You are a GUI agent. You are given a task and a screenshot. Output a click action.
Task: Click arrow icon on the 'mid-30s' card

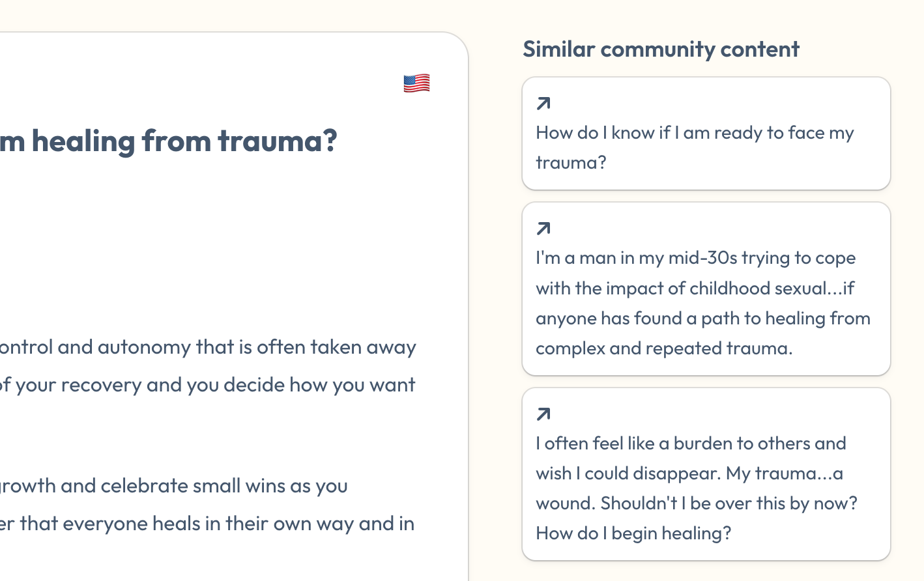tap(543, 229)
